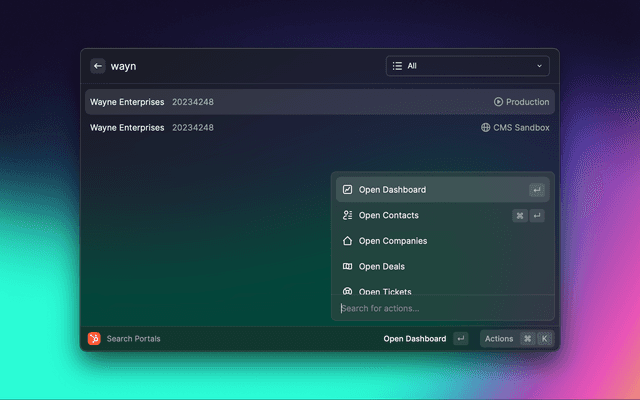Click the Open Dashboard chart icon
The image size is (640, 400).
(x=347, y=190)
